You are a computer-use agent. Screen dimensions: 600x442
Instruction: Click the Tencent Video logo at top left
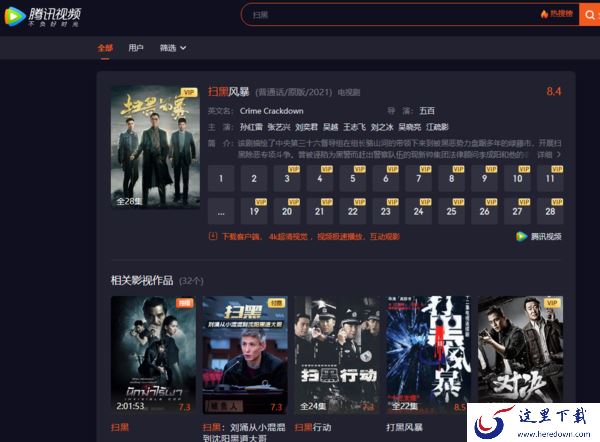click(x=43, y=16)
